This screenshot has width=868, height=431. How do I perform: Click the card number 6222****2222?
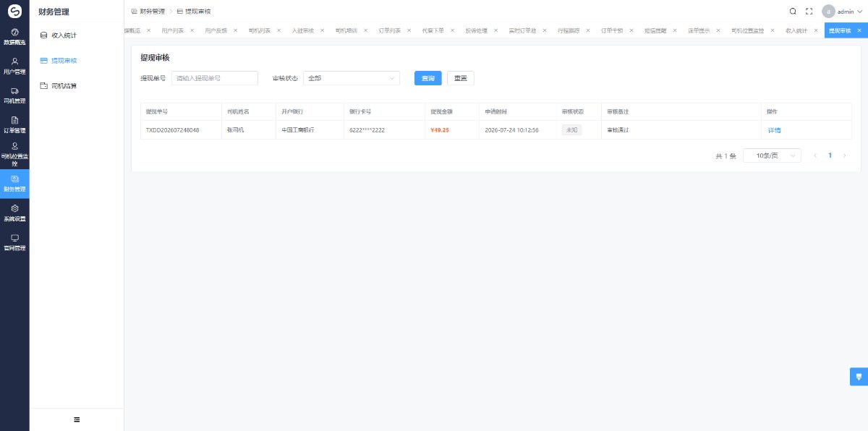tap(367, 130)
